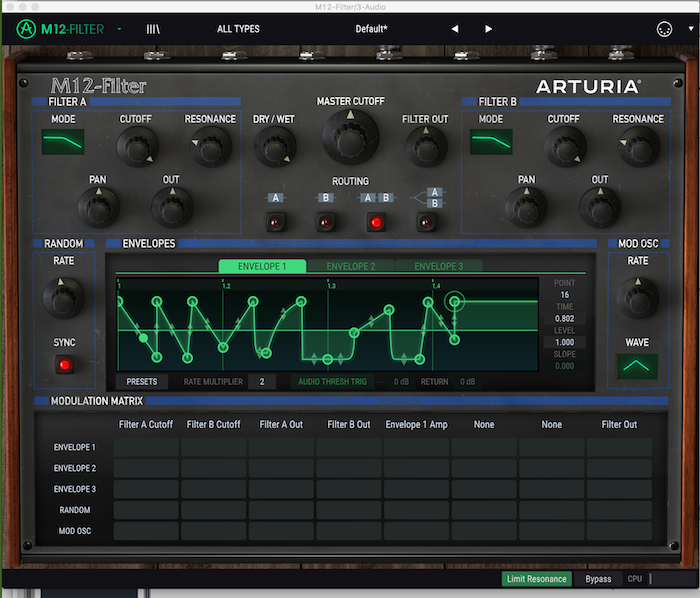Select the Mod Osc triangle wave display

pos(636,366)
